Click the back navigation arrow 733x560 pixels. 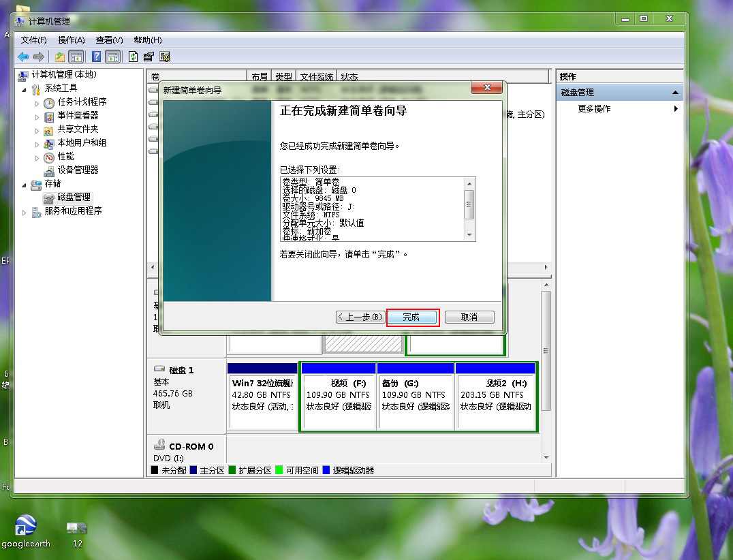pos(22,57)
